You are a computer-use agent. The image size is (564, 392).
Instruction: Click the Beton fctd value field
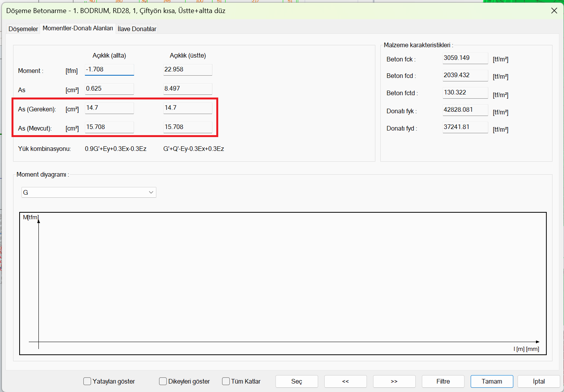coord(465,93)
